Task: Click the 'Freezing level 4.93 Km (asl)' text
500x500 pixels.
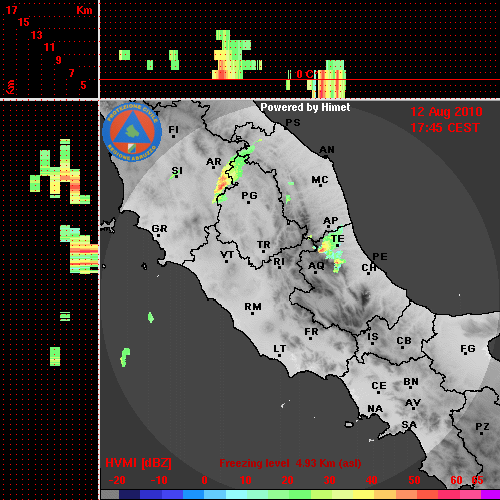Action: [x=290, y=463]
